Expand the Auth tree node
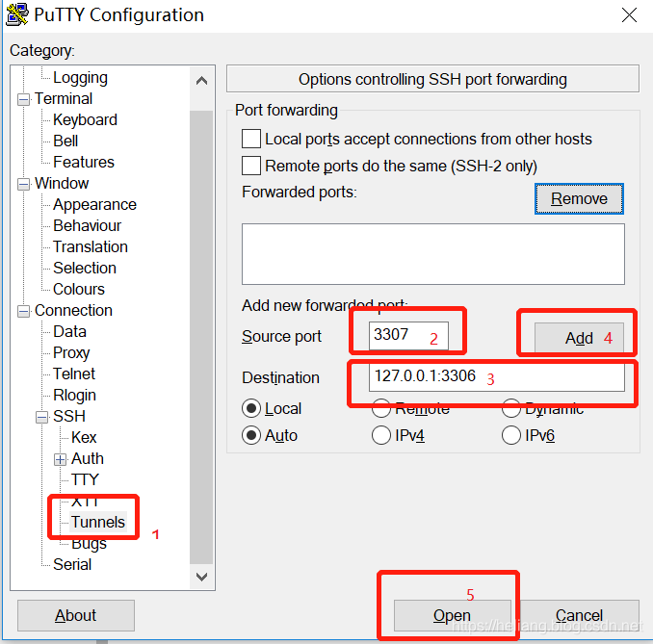Image resolution: width=653 pixels, height=644 pixels. (61, 459)
